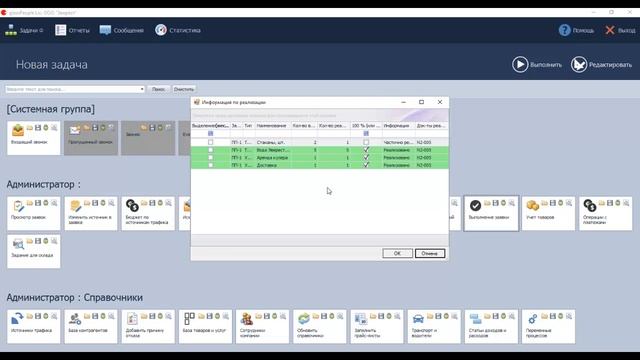The height and width of the screenshot is (360, 640).
Task: Click the Очистить clear button
Action: point(184,89)
